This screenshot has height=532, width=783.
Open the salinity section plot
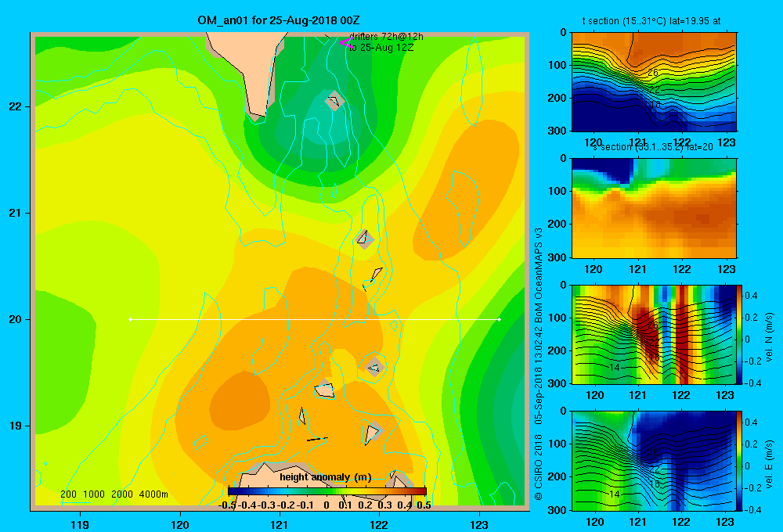(654, 208)
